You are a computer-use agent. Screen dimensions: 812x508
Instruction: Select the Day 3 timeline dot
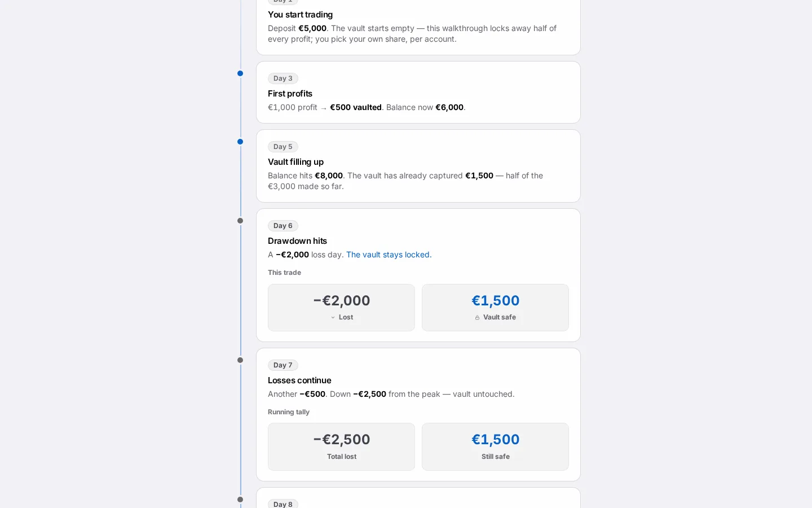click(x=240, y=73)
